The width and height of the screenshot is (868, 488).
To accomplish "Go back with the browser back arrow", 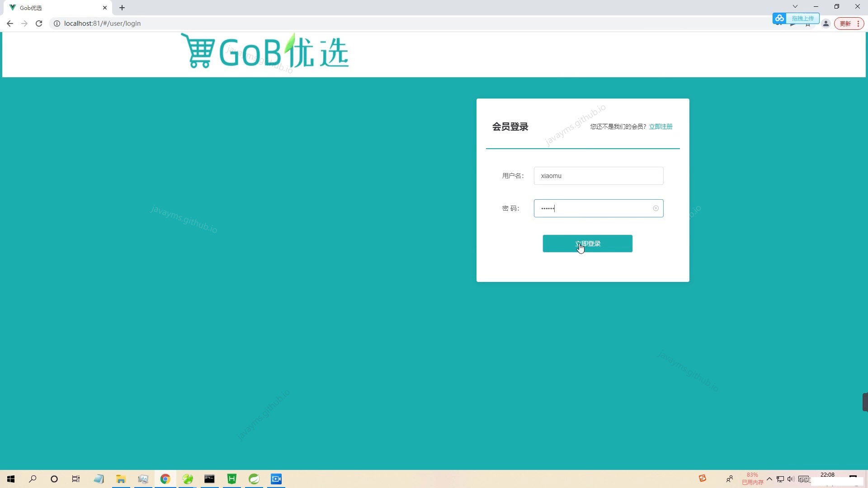I will point(10,23).
